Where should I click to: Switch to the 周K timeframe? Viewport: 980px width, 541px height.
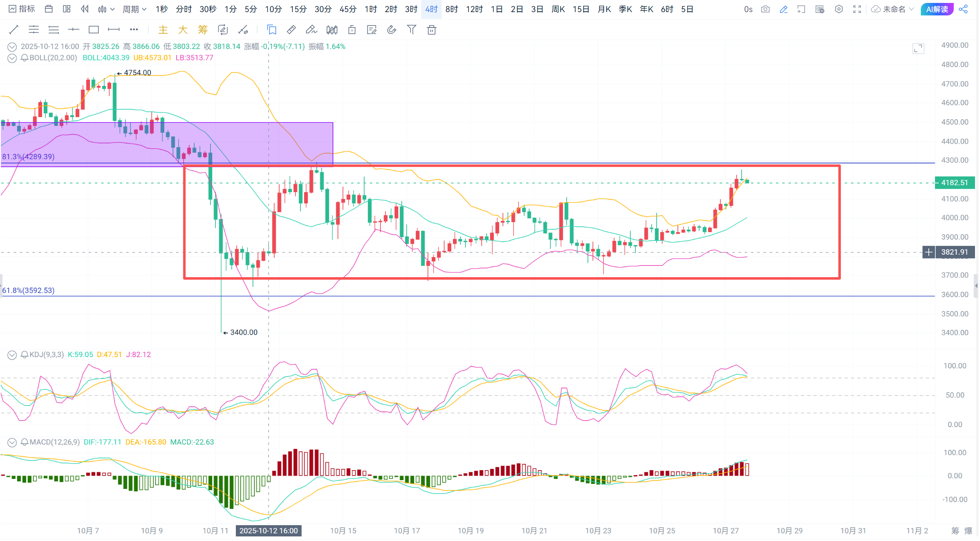click(558, 9)
